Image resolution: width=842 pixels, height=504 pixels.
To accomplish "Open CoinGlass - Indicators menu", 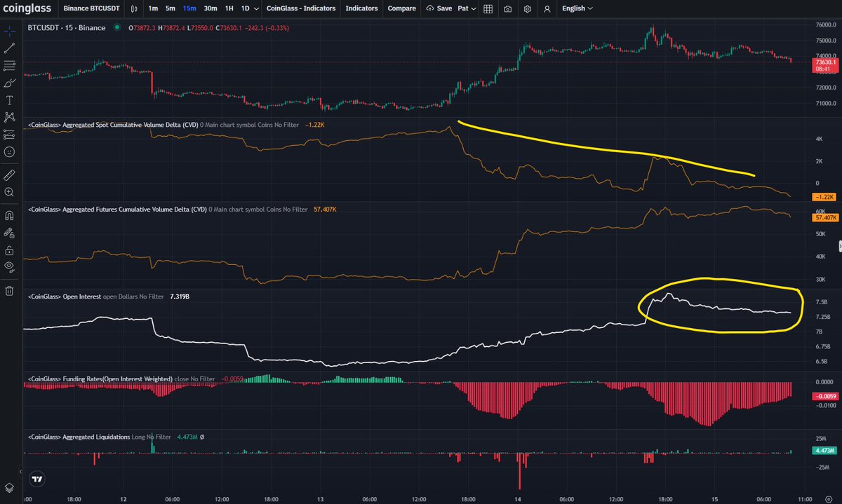I will click(301, 8).
